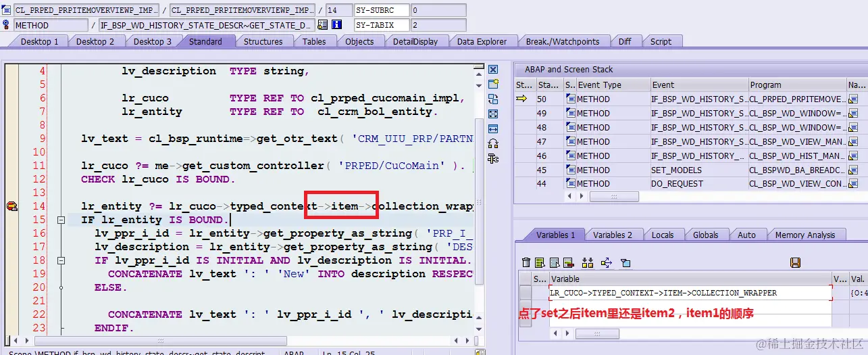Viewport: 868px width, 355px height.
Task: Click the METHOD icon in stack level 47 row
Action: 571,142
